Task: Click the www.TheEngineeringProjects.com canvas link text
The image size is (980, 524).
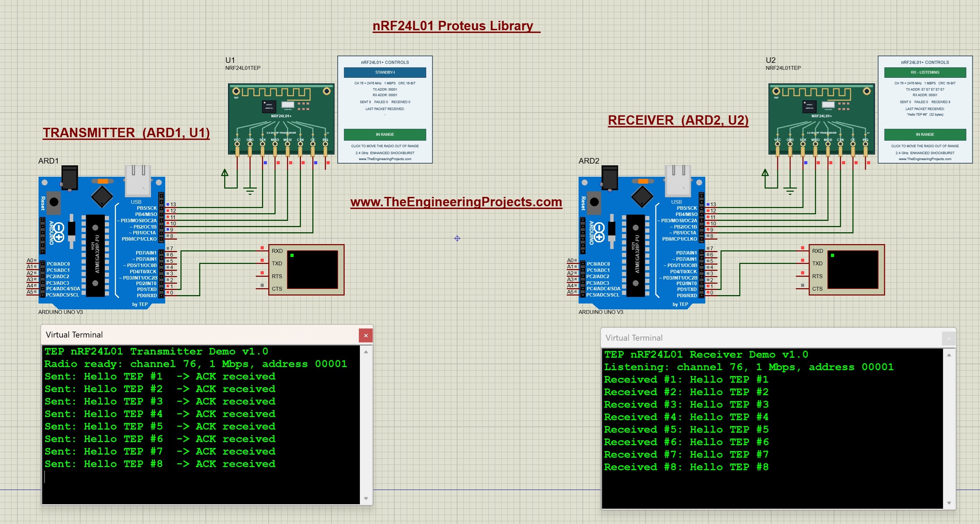Action: click(x=456, y=202)
